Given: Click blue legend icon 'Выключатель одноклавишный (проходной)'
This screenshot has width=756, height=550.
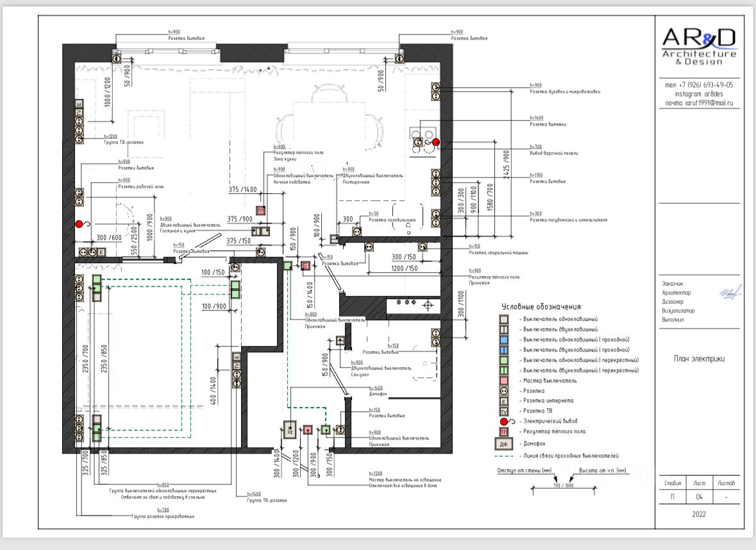Looking at the screenshot, I should (x=503, y=339).
